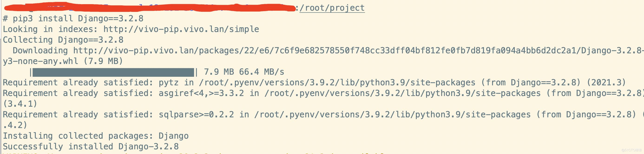Click the word pytz in requirement line
Screen dimensions: 644x154
pos(168,83)
